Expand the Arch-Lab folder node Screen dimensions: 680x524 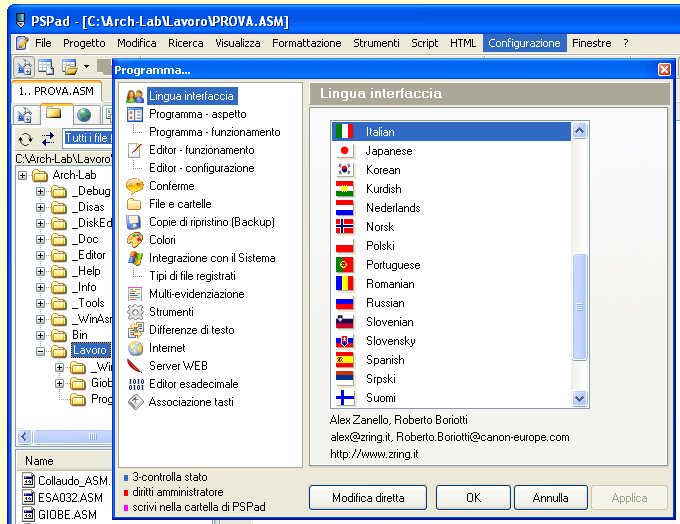coord(22,175)
